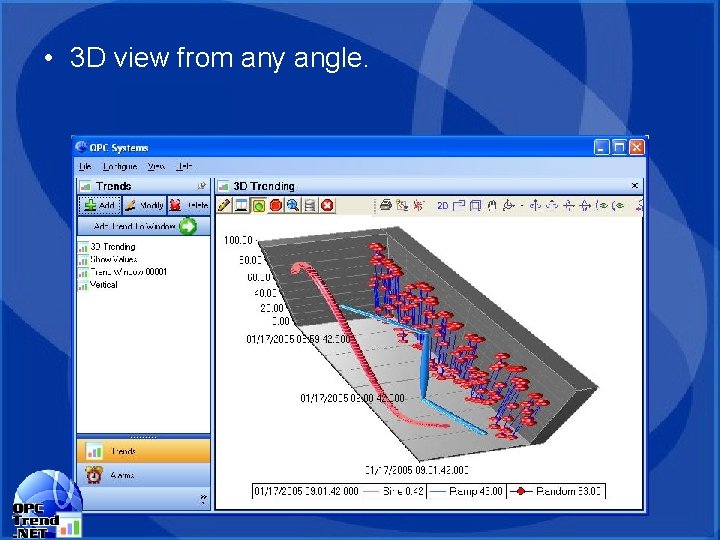Click the 3D box walls icon
720x540 pixels.
pyautogui.click(x=476, y=205)
